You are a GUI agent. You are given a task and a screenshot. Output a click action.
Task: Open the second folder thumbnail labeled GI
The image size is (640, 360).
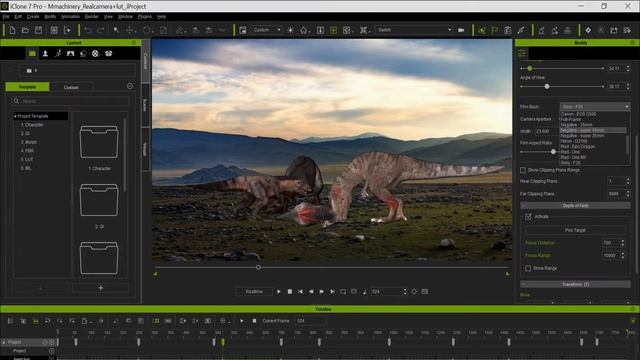pos(99,200)
